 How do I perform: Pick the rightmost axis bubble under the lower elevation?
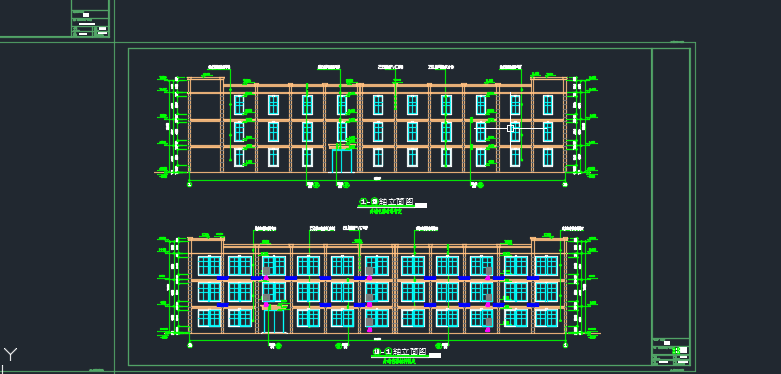(x=565, y=345)
